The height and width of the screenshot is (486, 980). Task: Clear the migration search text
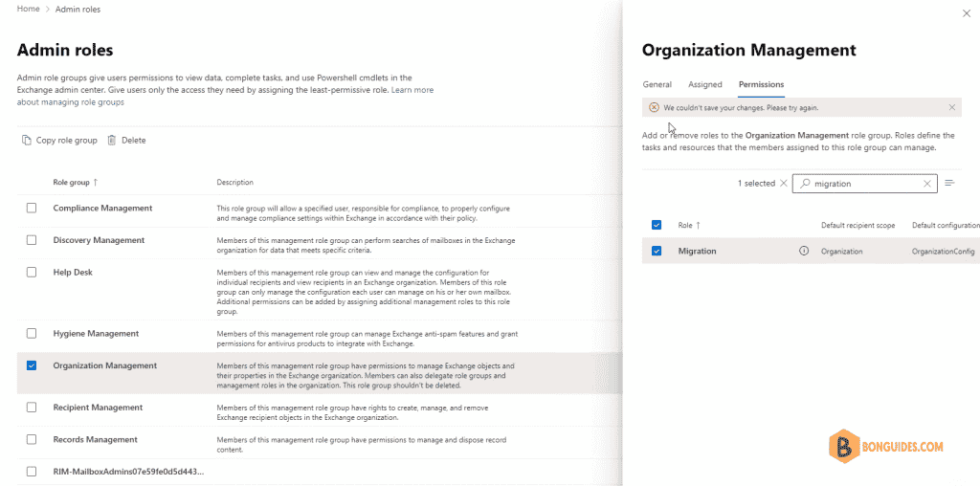[x=927, y=184]
